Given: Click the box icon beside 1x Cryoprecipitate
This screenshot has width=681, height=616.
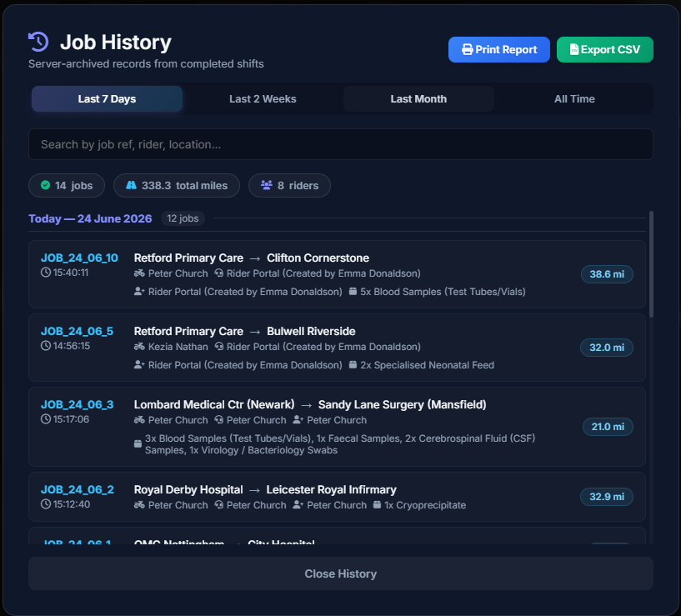Looking at the screenshot, I should pyautogui.click(x=377, y=505).
